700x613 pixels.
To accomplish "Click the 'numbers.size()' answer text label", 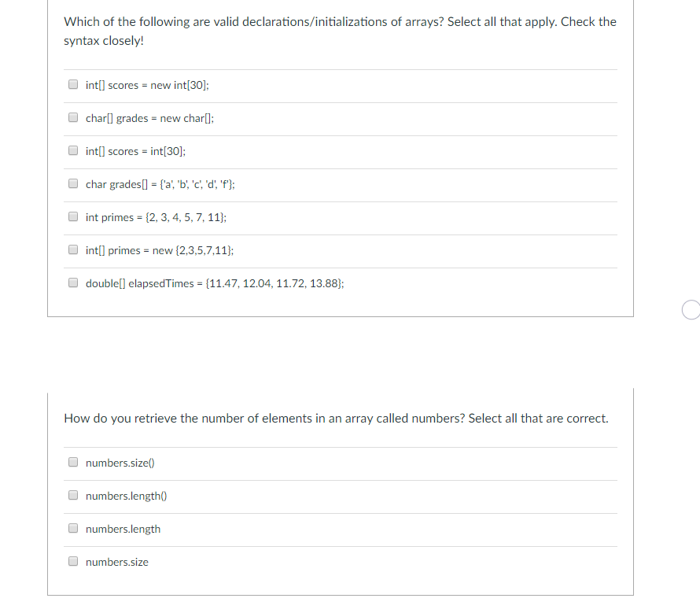I will point(120,462).
